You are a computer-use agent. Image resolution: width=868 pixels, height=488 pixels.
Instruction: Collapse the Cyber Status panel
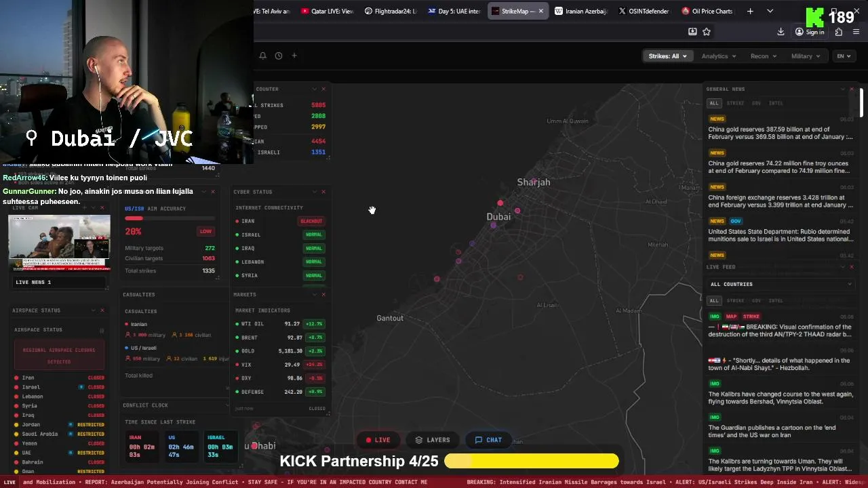point(314,192)
